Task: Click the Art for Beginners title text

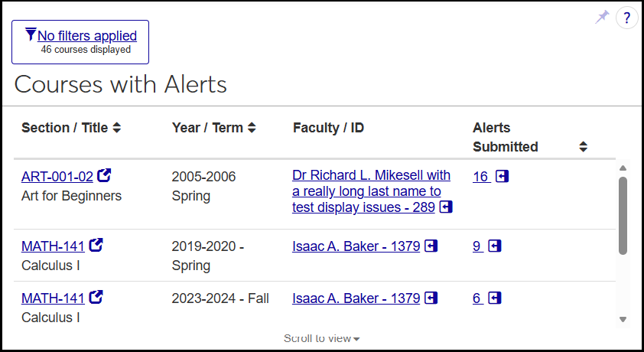Action: 71,196
